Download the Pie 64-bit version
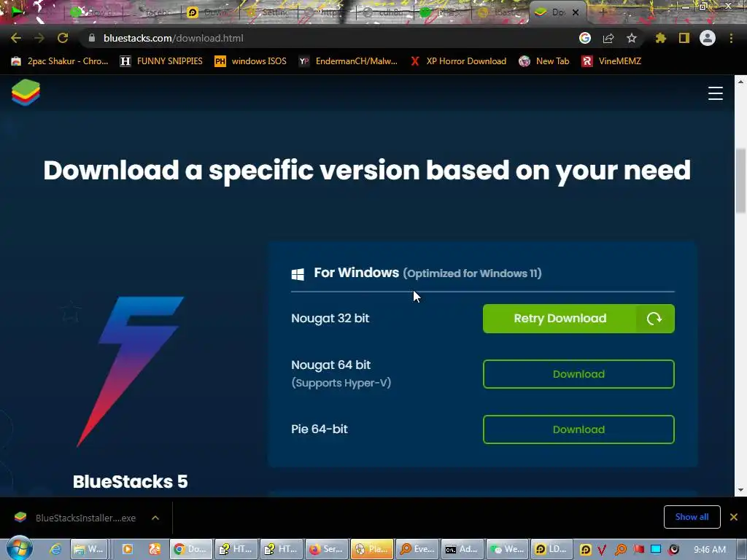This screenshot has width=747, height=560. pos(578,429)
